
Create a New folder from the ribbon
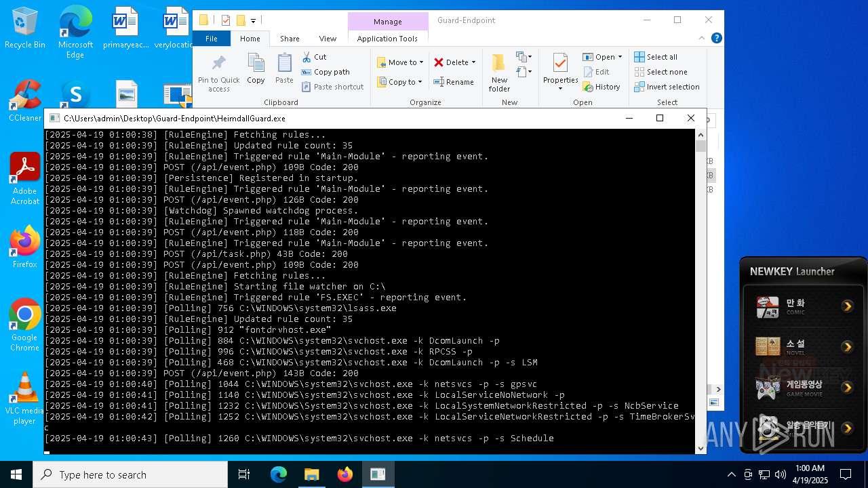499,73
